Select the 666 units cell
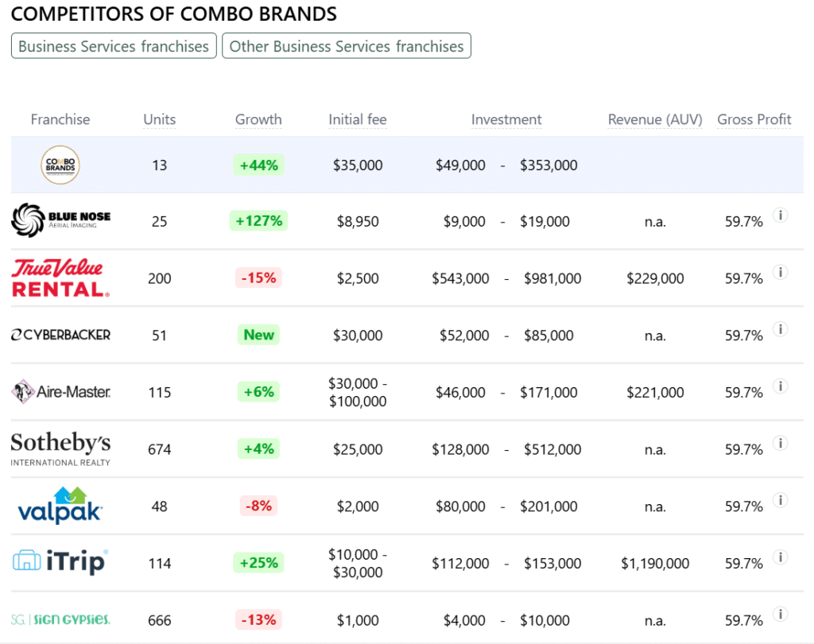The image size is (814, 644). [x=159, y=620]
